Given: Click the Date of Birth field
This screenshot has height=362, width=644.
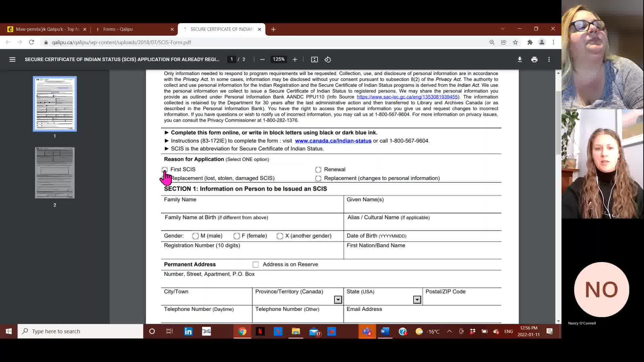Looking at the screenshot, I should point(423,236).
